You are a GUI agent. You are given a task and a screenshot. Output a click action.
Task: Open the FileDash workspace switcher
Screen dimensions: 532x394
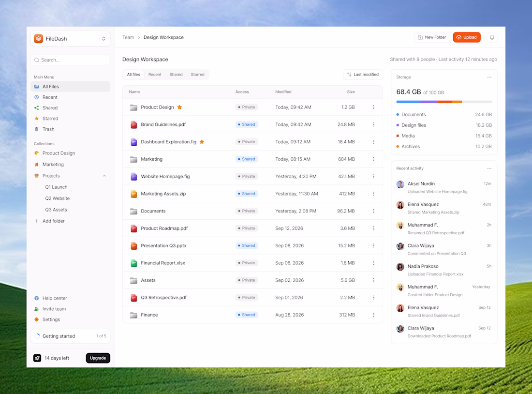(71, 39)
